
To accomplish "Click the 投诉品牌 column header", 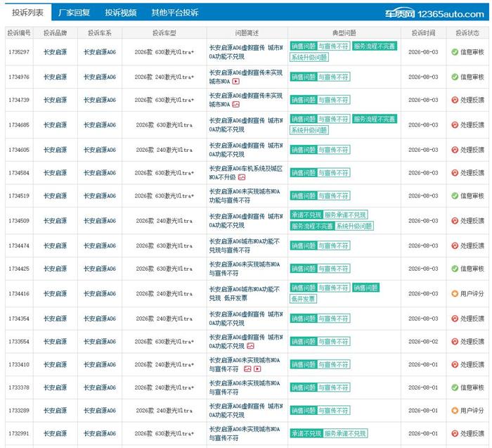I will [x=56, y=33].
